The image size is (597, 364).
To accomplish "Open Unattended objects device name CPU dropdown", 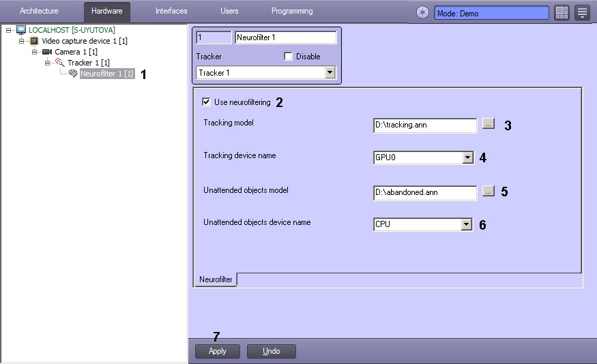I will [467, 224].
